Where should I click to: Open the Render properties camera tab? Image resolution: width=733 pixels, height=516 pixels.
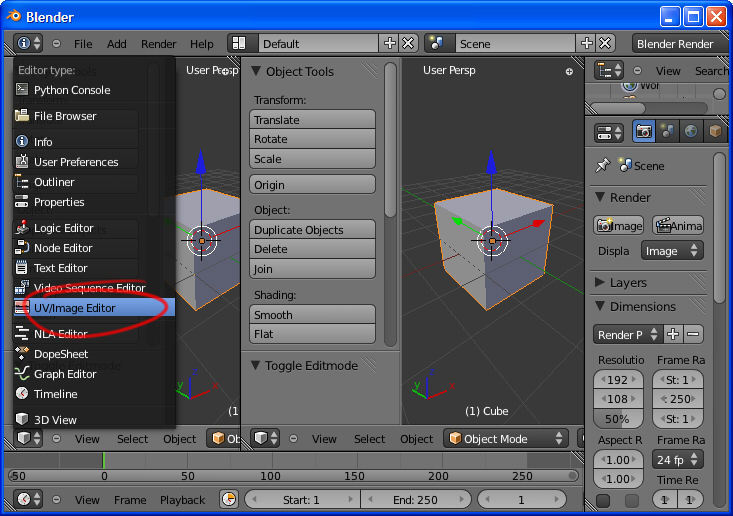click(644, 132)
